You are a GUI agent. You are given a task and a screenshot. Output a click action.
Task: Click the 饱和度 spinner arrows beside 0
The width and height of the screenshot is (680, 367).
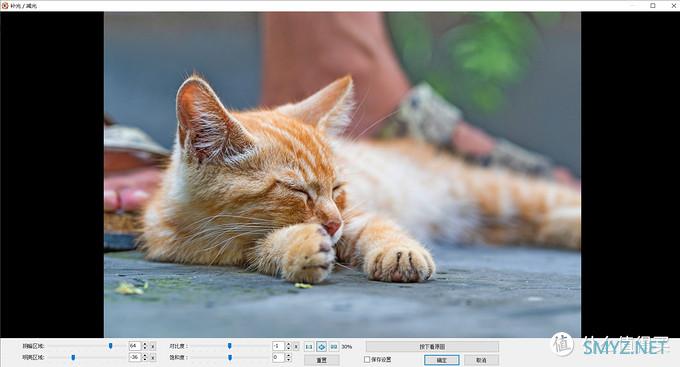pyautogui.click(x=288, y=357)
